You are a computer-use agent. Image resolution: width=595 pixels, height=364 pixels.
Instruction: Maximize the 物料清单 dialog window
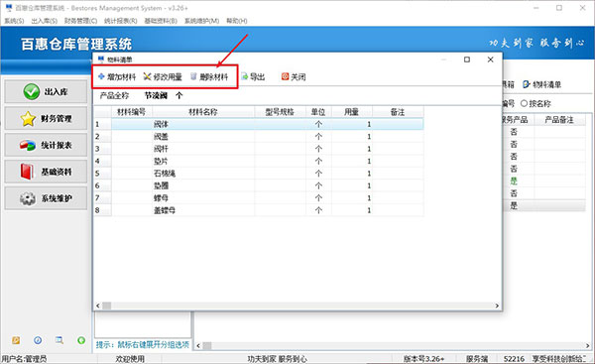467,60
